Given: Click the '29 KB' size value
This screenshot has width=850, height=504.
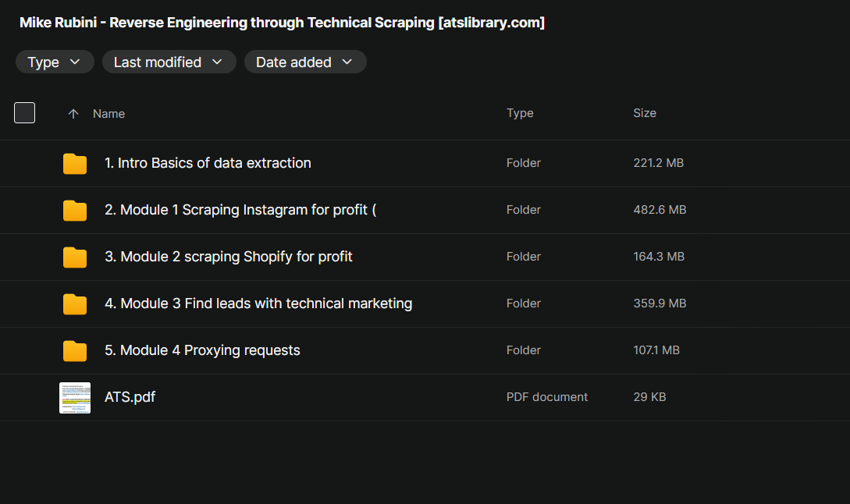Looking at the screenshot, I should pos(649,396).
